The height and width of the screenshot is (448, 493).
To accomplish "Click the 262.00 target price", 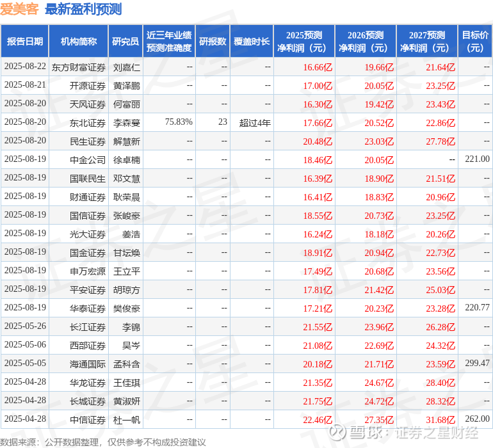I will (477, 419).
